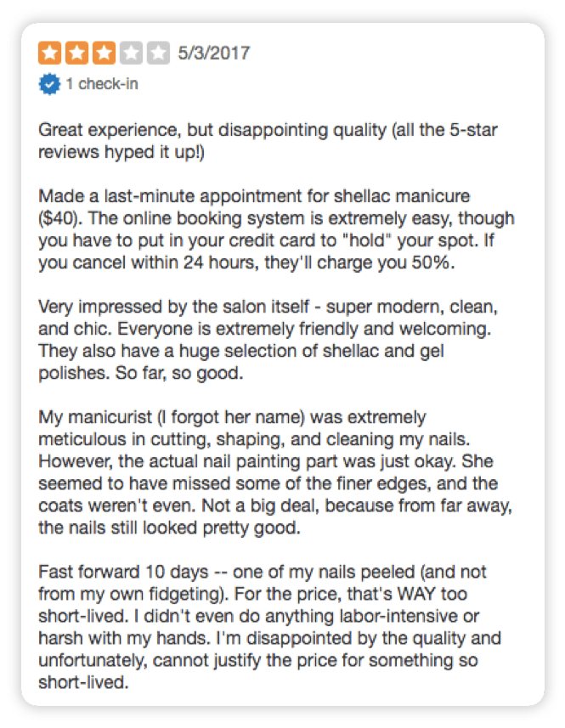Viewport: 565px width, 728px height.
Task: Click the fourth gray rating star
Action: [x=131, y=54]
